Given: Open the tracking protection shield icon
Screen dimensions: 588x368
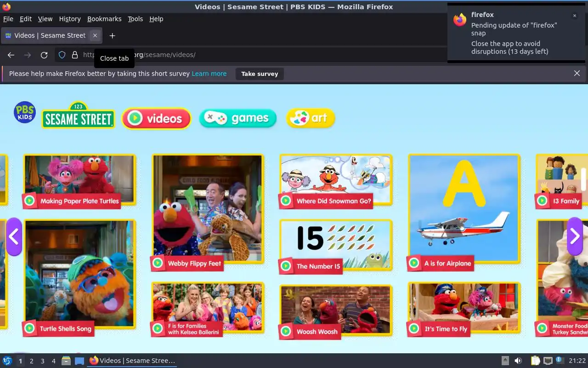Looking at the screenshot, I should coord(62,55).
